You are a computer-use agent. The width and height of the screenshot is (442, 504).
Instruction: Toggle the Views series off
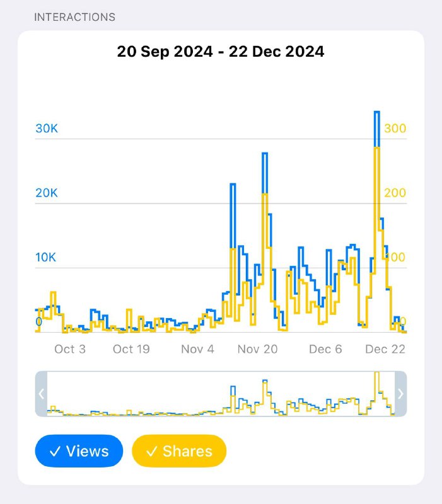pos(79,451)
